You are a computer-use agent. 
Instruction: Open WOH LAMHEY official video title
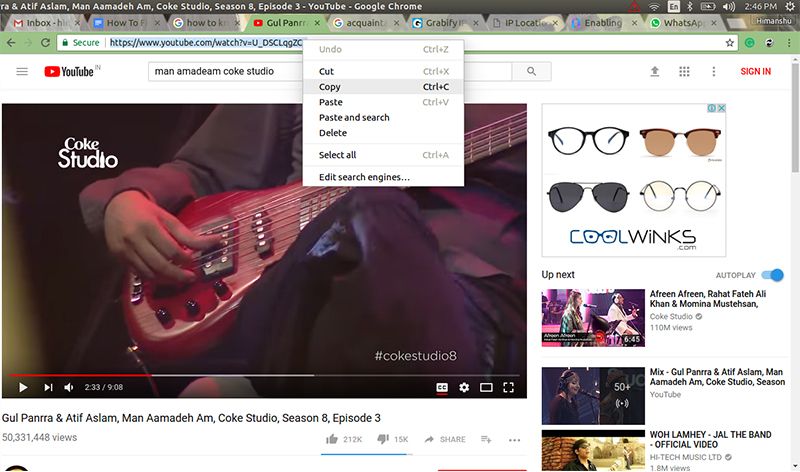pos(710,439)
